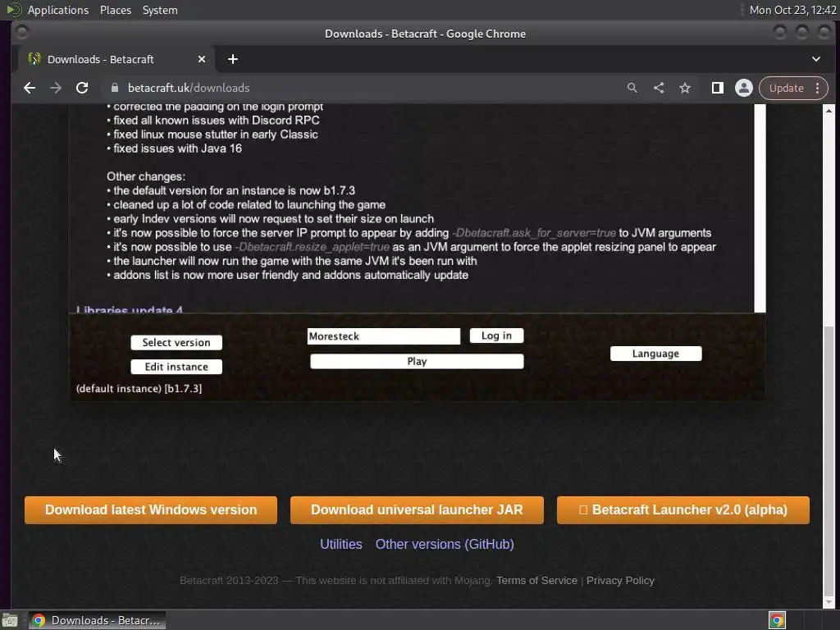Open the Places menu
This screenshot has height=630, width=840.
115,10
